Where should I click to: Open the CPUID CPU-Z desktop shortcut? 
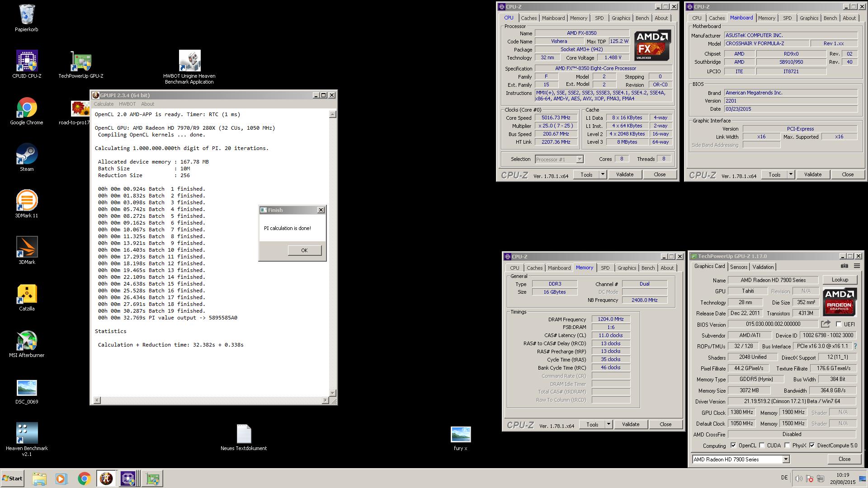click(27, 64)
